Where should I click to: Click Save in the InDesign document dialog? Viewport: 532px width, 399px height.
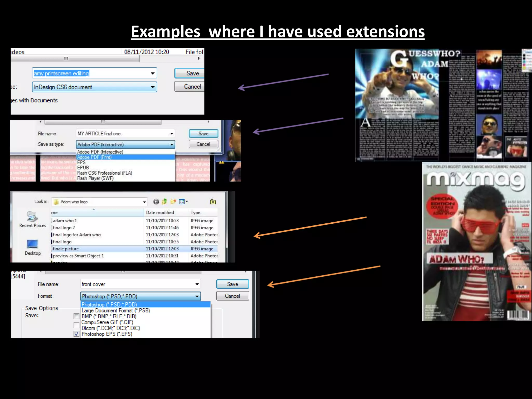point(190,73)
